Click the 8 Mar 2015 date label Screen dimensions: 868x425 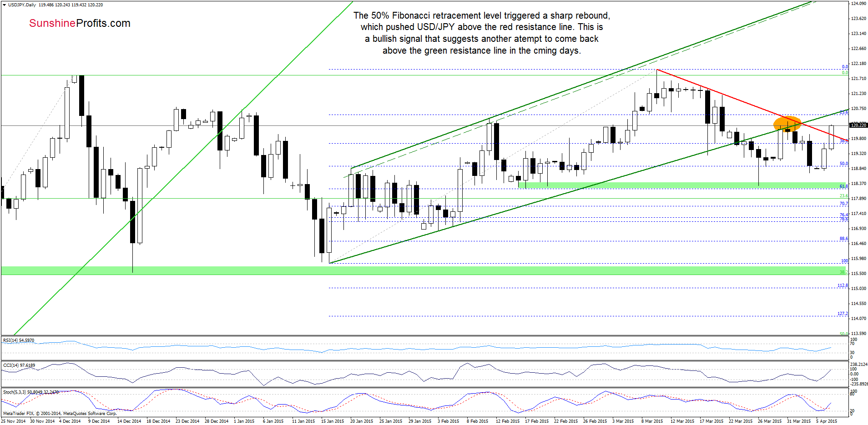click(x=652, y=421)
